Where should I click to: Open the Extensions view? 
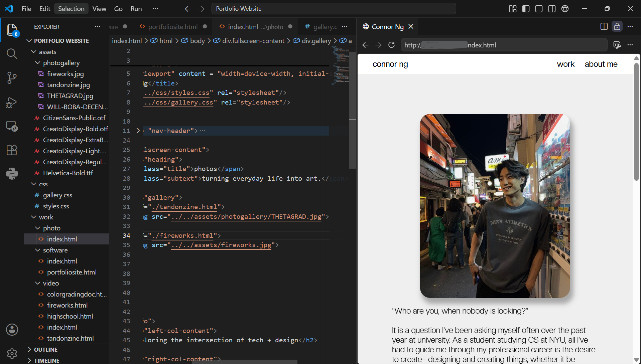12,150
